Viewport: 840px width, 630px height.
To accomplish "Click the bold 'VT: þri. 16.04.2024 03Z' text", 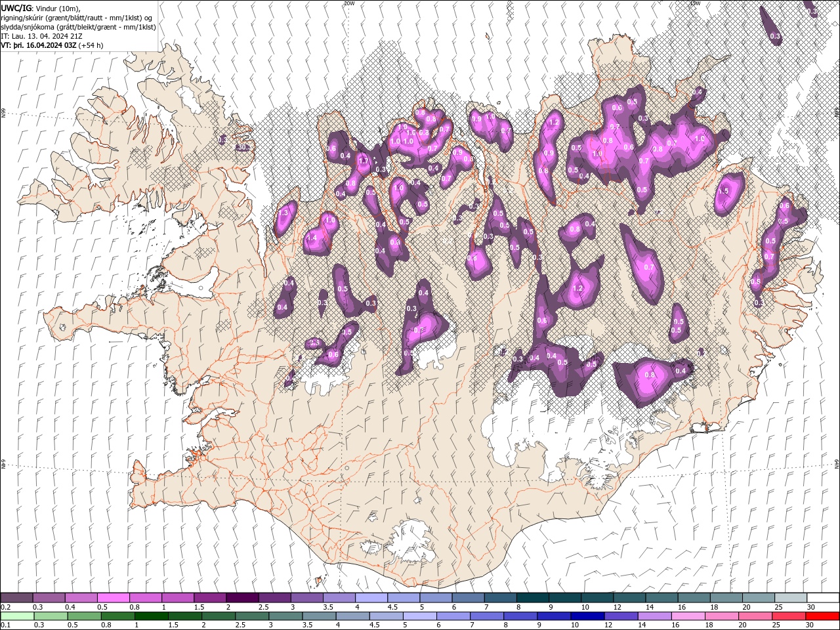I will pos(39,45).
